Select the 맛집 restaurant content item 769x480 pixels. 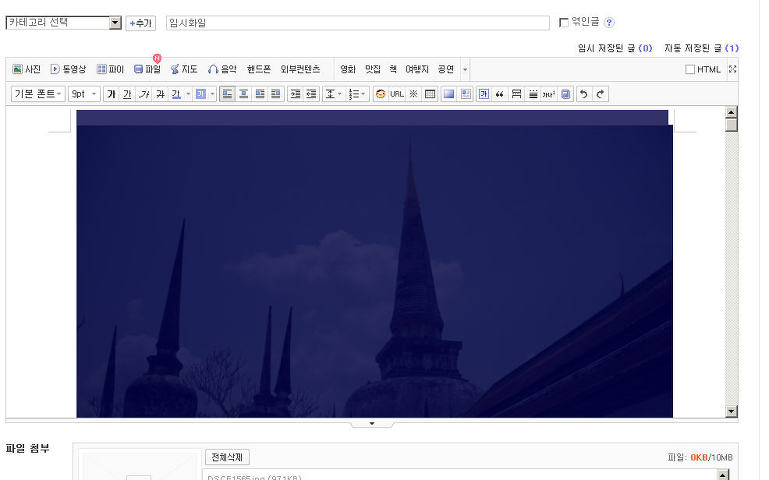[373, 69]
